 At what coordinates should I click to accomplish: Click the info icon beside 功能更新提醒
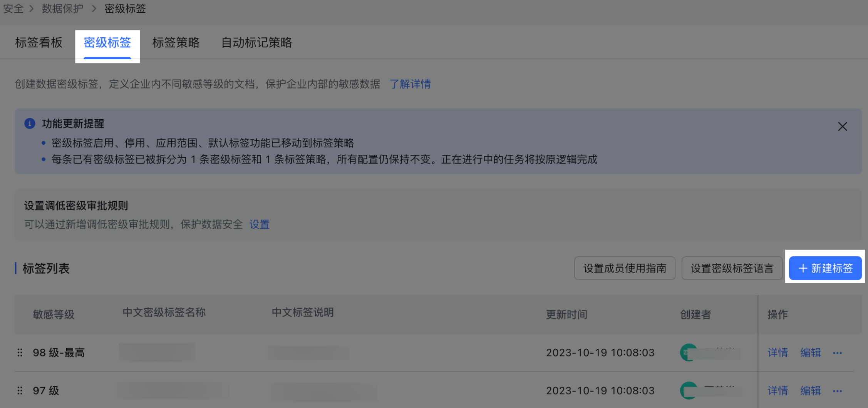tap(30, 124)
